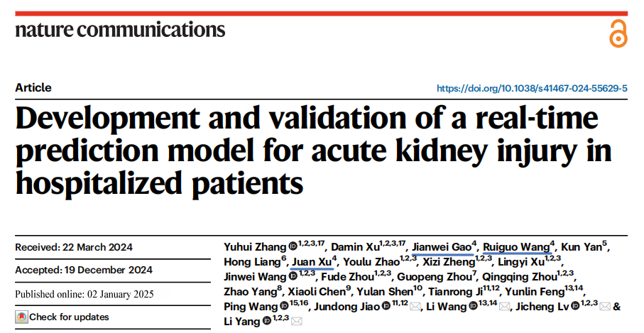Click the nature communications journal logo
644x333 pixels.
pyautogui.click(x=120, y=30)
